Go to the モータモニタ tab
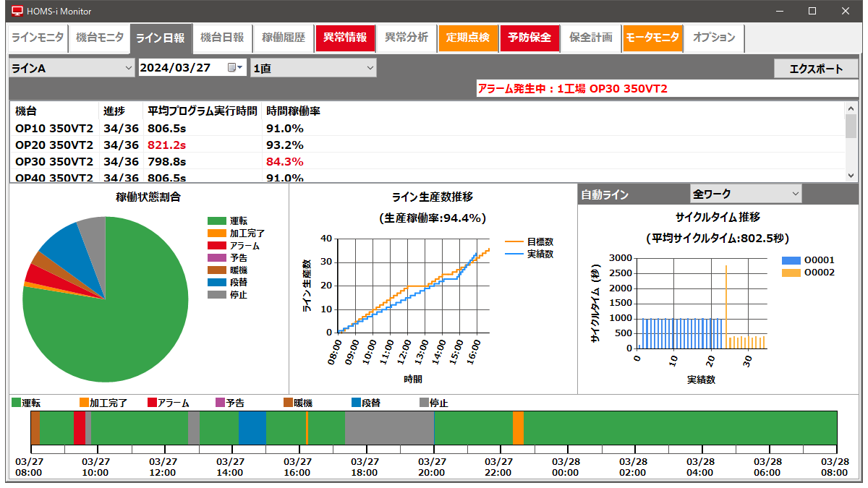Image resolution: width=868 pixels, height=488 pixels. pos(652,38)
